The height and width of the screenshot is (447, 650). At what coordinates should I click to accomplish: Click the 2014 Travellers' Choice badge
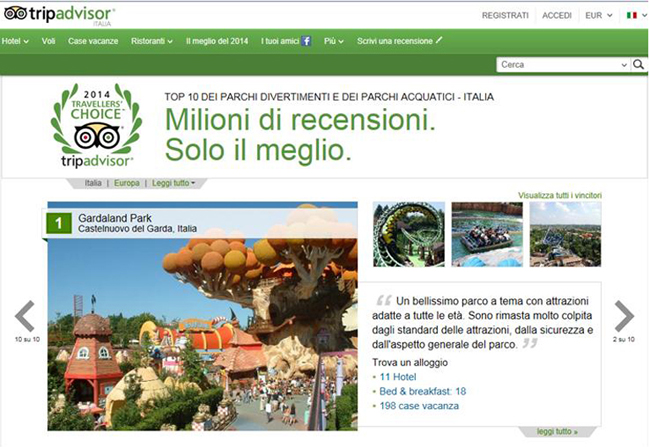(x=96, y=125)
